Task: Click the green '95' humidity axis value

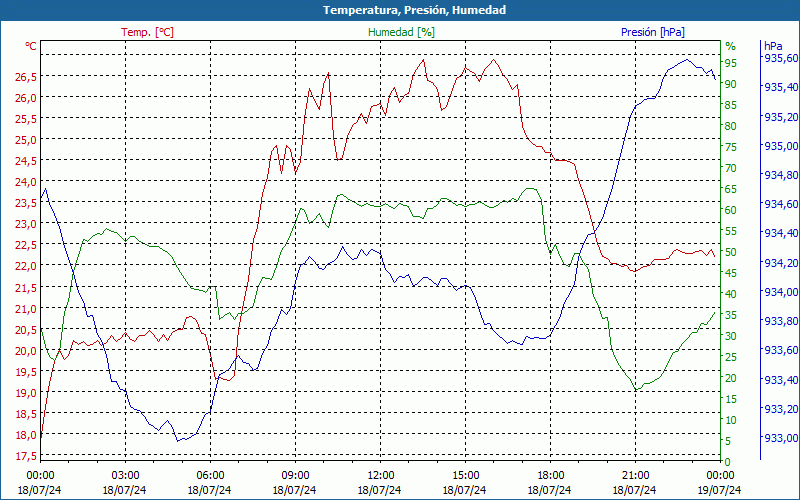Action: (731, 63)
